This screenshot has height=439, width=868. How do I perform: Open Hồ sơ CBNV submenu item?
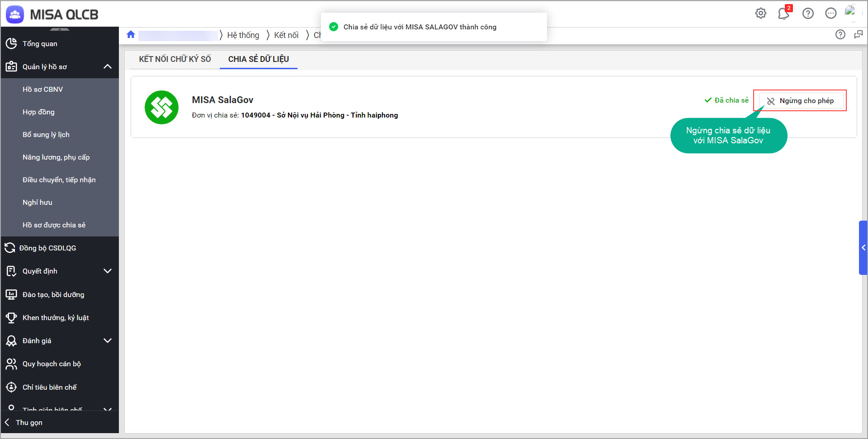tap(60, 90)
